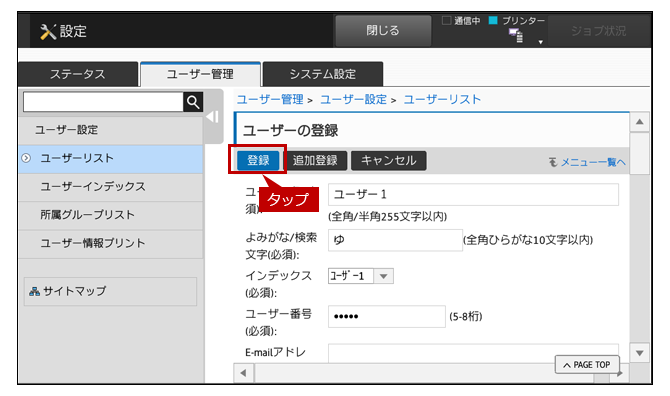The width and height of the screenshot is (670, 396).
Task: Click the user name field containing ユーザー1
Action: point(473,194)
